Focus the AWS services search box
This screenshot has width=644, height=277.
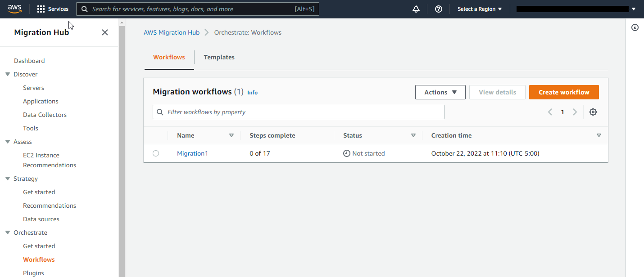pos(198,9)
